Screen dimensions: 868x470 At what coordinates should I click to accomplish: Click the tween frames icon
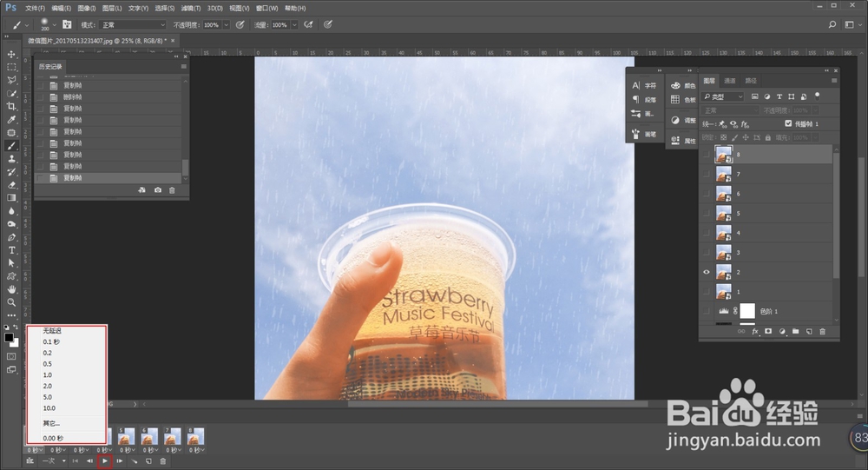click(x=134, y=460)
